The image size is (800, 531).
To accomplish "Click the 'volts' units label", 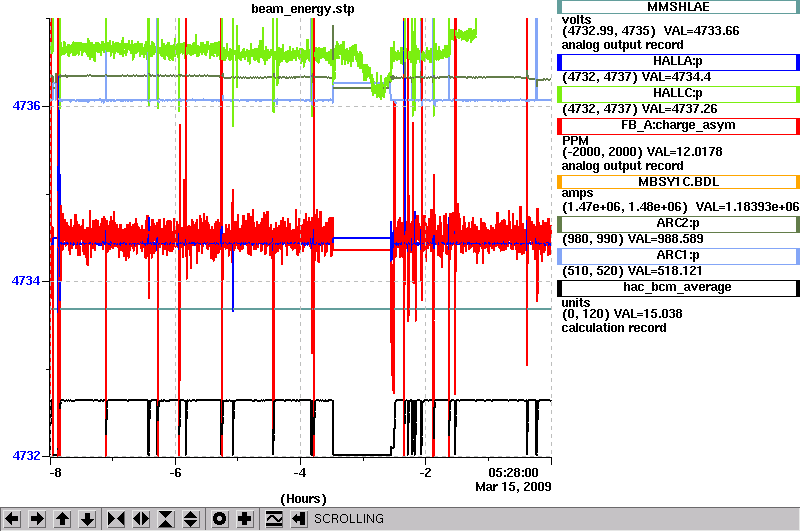I will click(x=577, y=19).
